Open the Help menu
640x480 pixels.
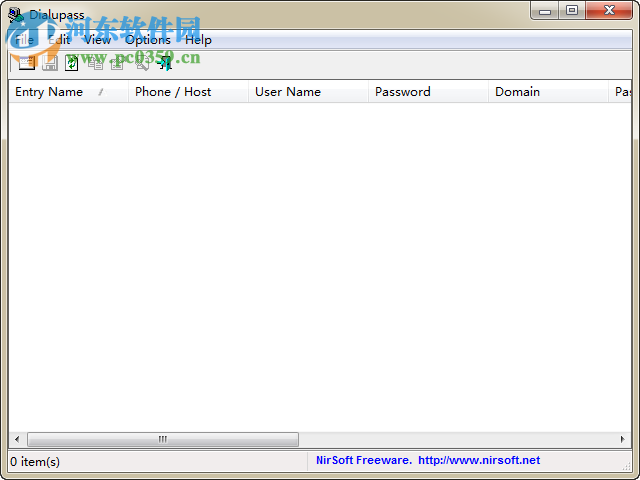click(x=198, y=40)
